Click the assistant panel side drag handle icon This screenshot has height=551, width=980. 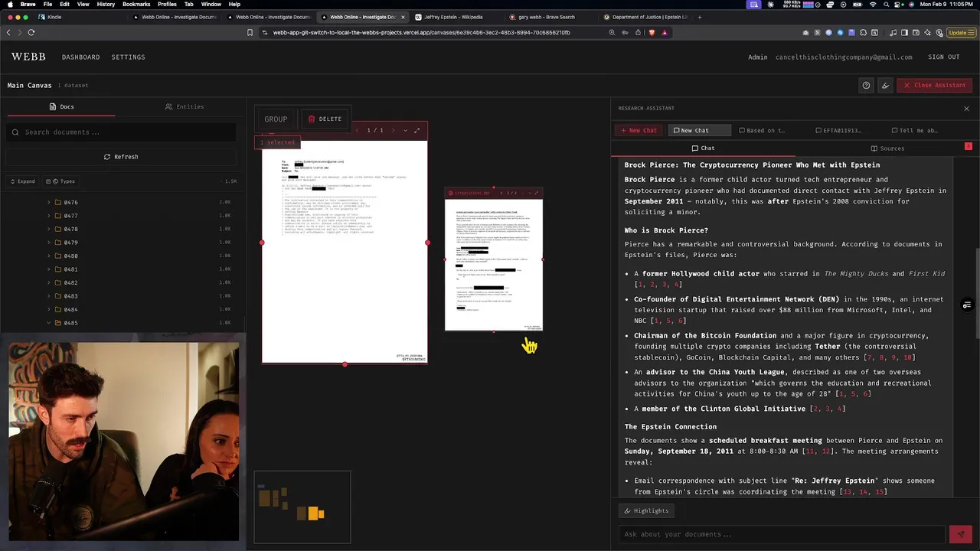click(966, 305)
